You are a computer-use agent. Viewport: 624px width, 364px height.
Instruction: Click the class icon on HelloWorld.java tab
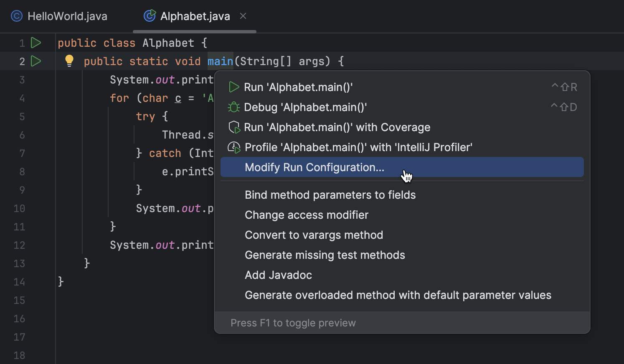click(x=16, y=16)
